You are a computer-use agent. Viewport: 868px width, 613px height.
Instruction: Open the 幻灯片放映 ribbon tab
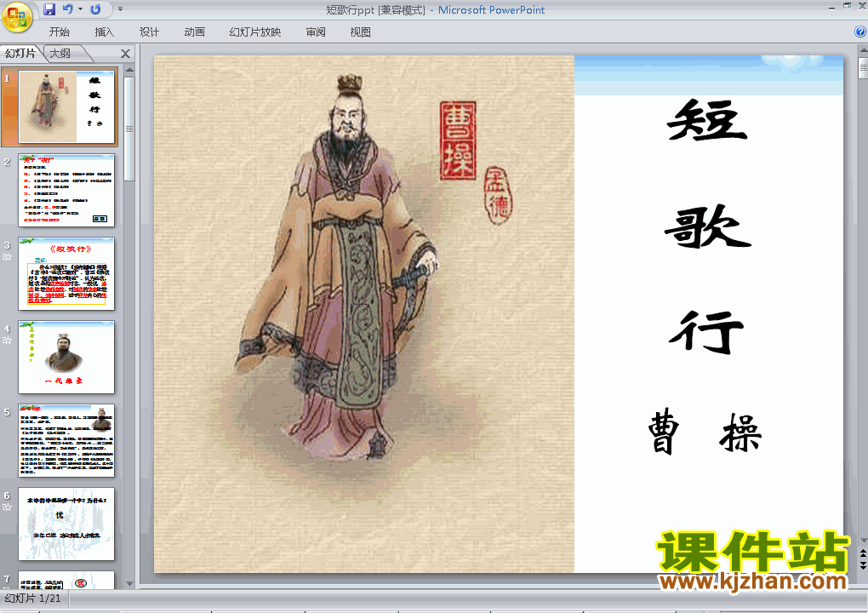[255, 32]
